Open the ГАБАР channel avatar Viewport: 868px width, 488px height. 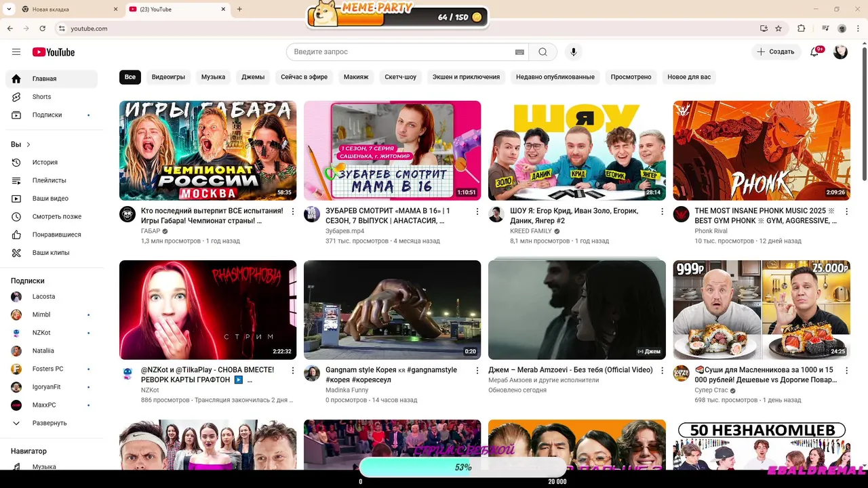[127, 214]
